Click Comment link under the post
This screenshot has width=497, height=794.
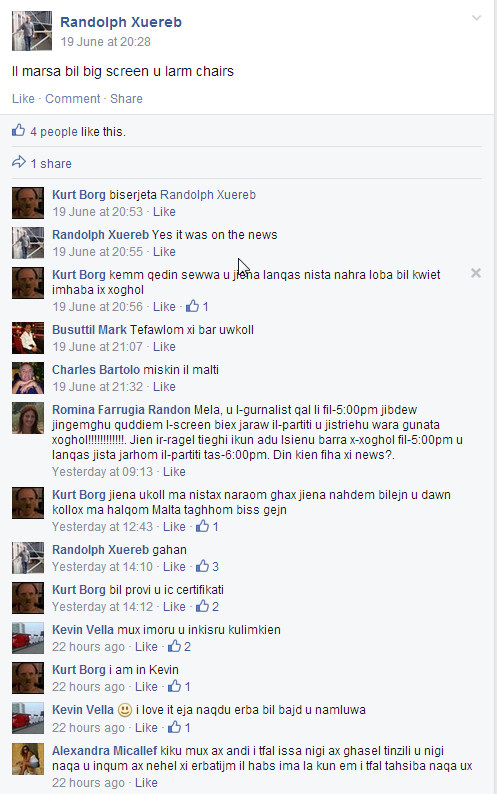click(x=73, y=98)
